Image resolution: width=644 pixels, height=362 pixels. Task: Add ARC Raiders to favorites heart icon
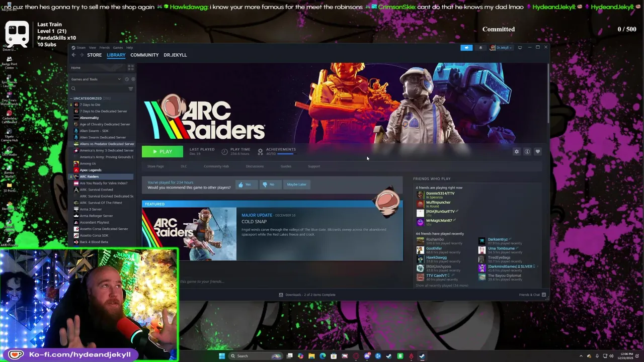[537, 151]
